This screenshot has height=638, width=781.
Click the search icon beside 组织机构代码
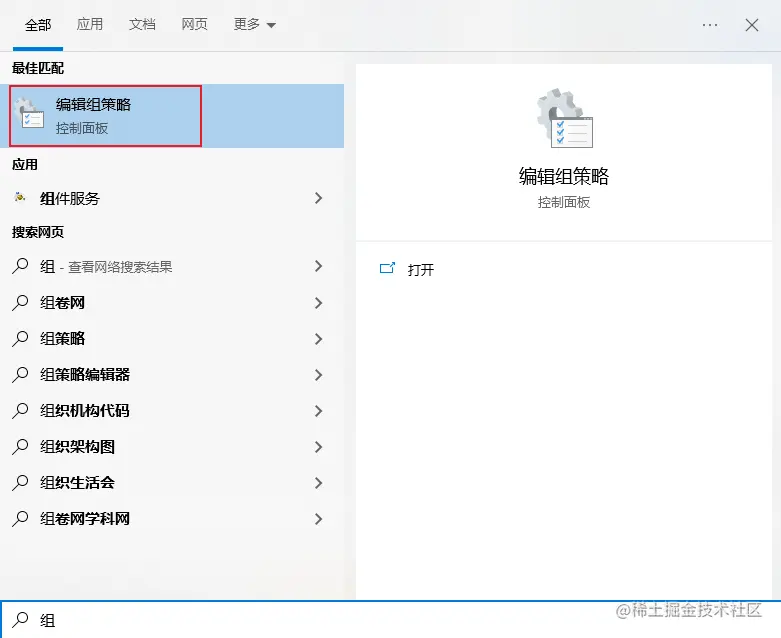pos(20,410)
